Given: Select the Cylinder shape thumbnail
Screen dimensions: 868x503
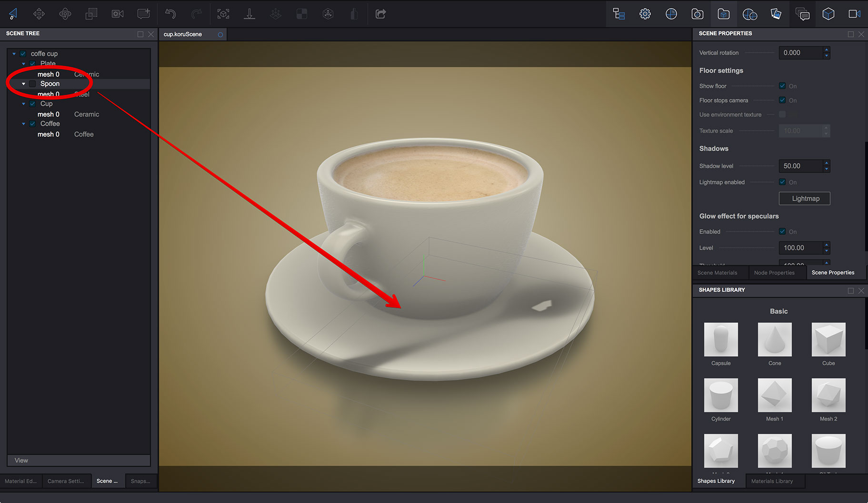Looking at the screenshot, I should click(720, 395).
